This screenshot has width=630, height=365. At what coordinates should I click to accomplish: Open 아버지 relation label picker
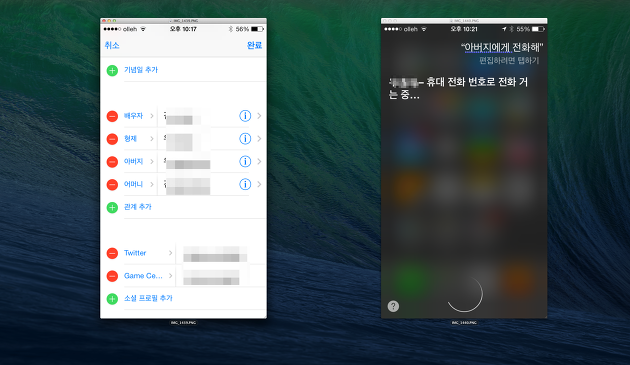[x=139, y=162]
